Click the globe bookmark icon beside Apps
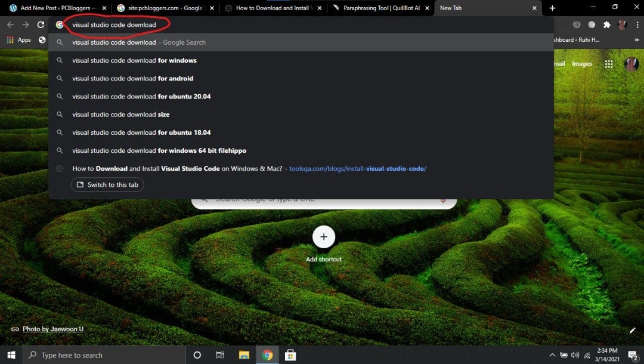This screenshot has height=364, width=644. pos(41,39)
